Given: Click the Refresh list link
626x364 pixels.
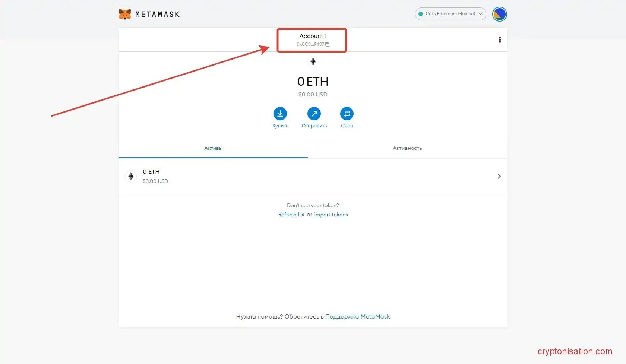Looking at the screenshot, I should 291,215.
